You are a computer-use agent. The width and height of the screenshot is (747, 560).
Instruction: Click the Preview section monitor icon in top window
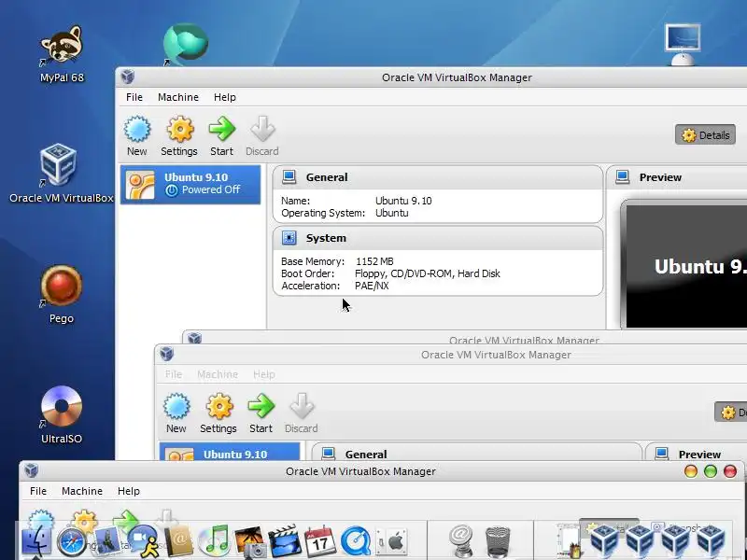(622, 177)
